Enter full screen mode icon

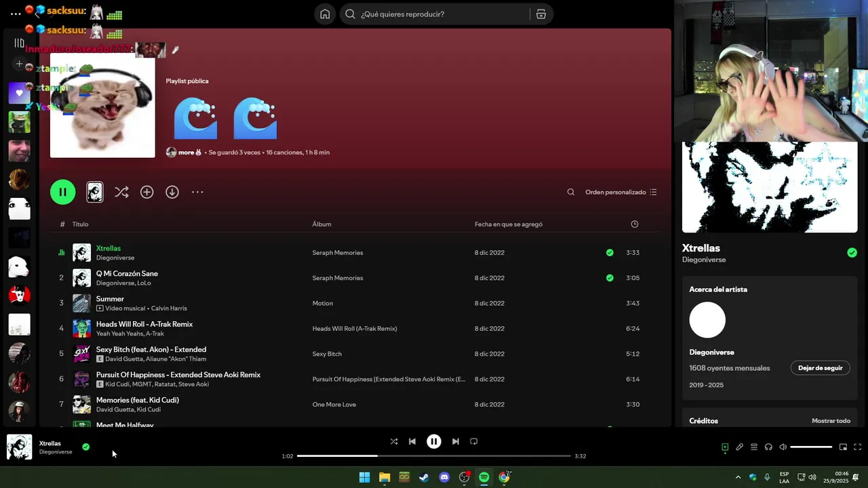pos(857,447)
